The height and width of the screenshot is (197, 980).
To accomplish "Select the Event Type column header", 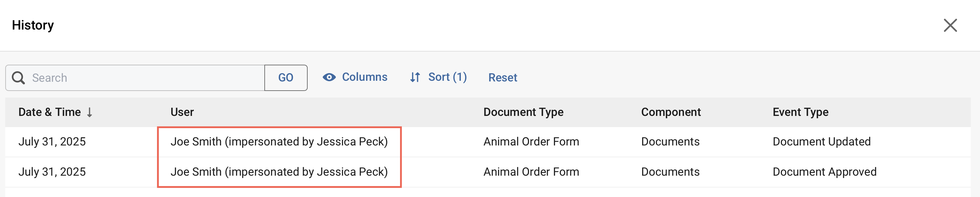I will click(x=801, y=112).
